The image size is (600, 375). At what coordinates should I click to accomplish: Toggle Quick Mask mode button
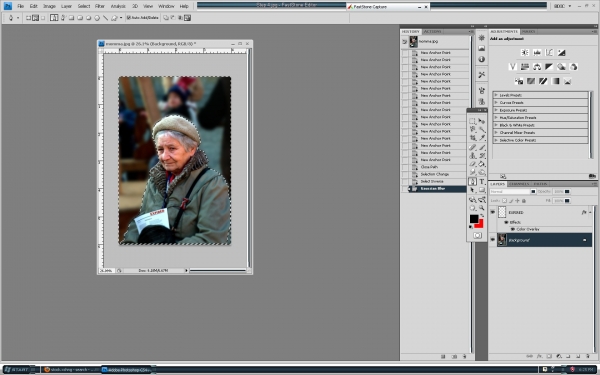(477, 236)
